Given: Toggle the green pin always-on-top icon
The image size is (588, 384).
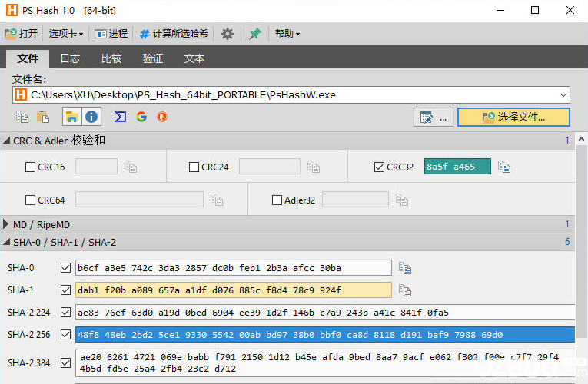Looking at the screenshot, I should coord(255,34).
